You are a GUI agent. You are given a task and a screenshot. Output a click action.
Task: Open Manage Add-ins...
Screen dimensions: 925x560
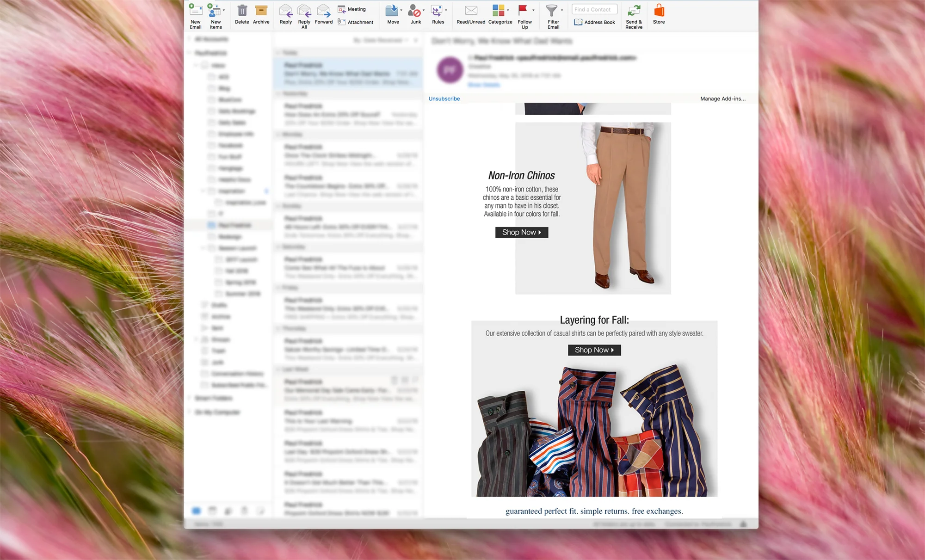click(722, 98)
